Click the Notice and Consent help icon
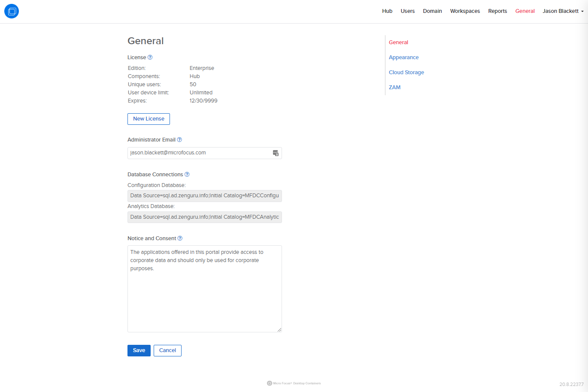 [180, 238]
